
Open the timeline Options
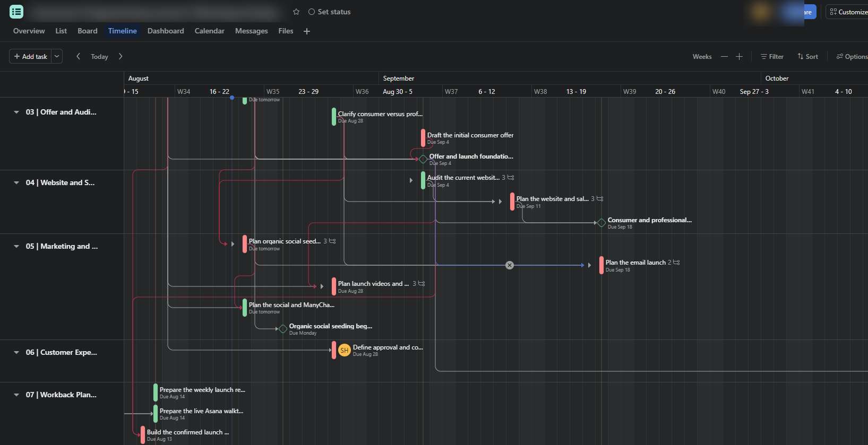click(852, 57)
